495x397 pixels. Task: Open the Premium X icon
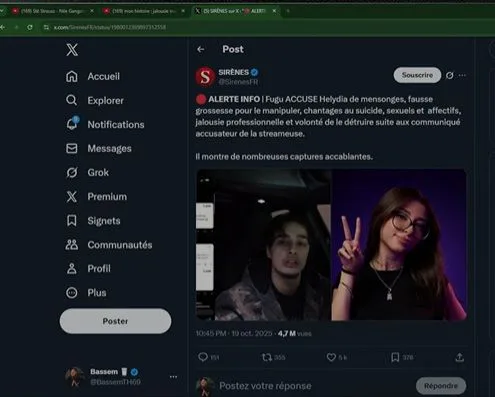72,197
